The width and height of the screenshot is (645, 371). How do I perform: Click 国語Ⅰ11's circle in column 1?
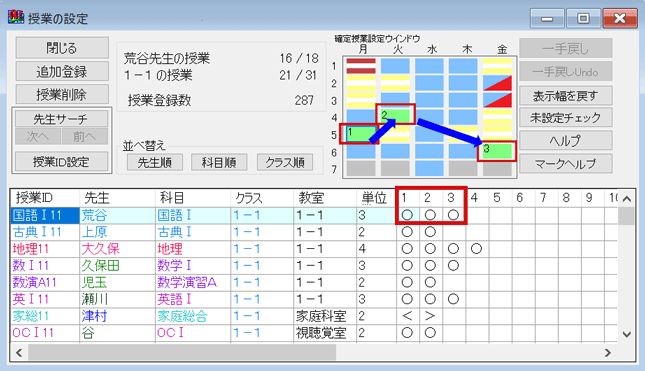click(407, 215)
